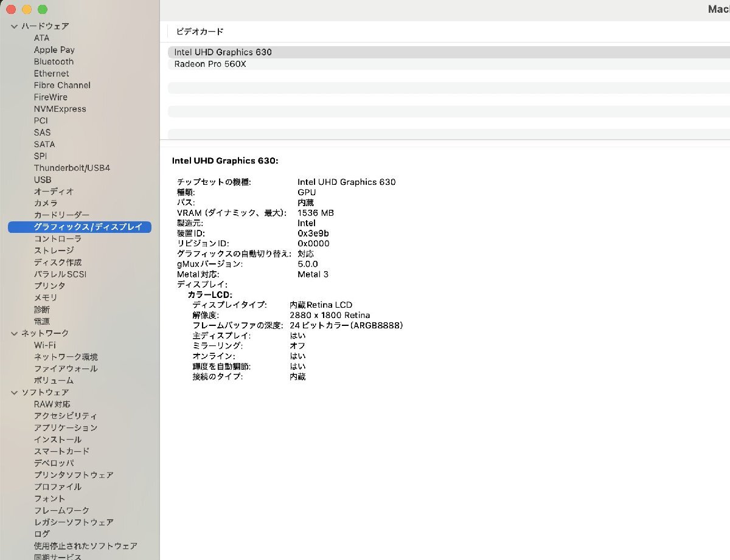
Task: Click the 2880 x 1800 Retina value
Action: [x=330, y=315]
